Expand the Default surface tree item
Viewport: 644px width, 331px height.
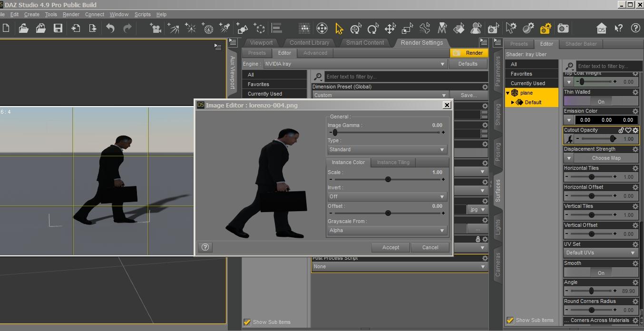tap(513, 102)
